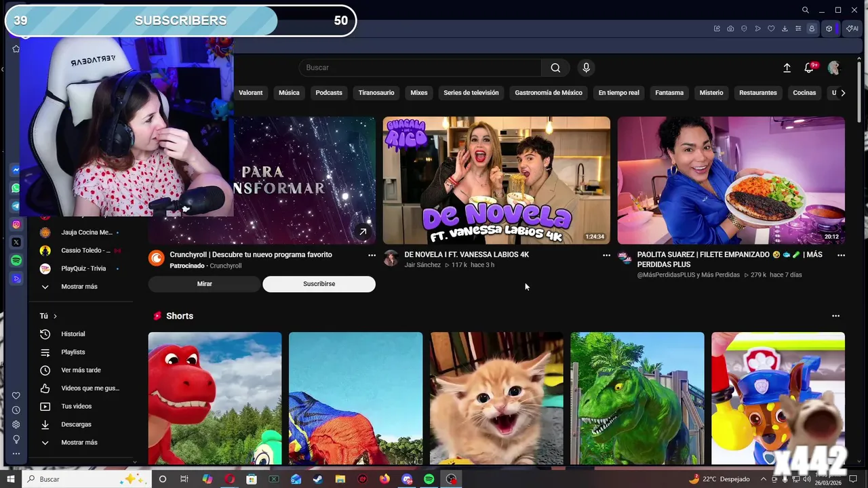Play the orange kitten Short
868x488 pixels.
coord(496,399)
